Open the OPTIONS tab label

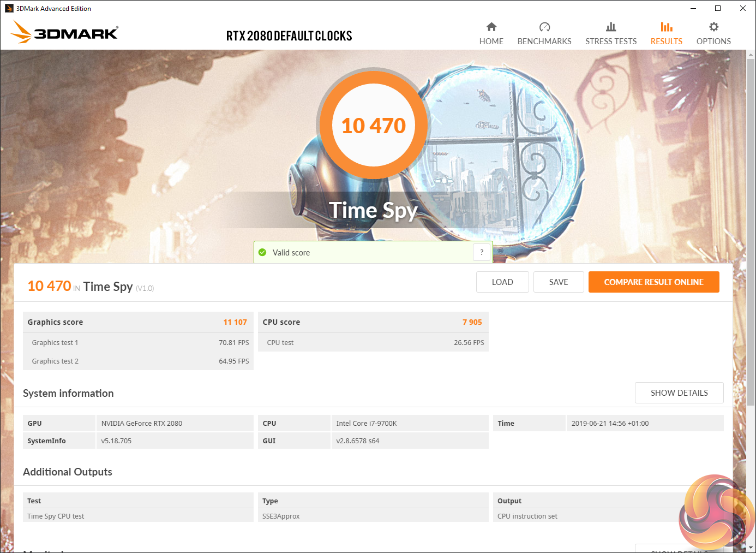coord(713,41)
